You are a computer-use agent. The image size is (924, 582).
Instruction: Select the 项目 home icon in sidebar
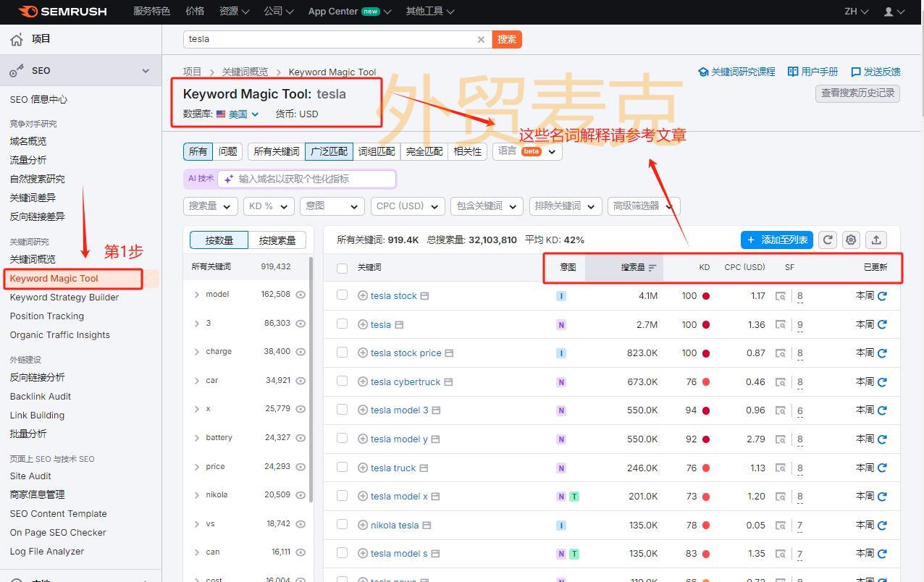coord(16,38)
